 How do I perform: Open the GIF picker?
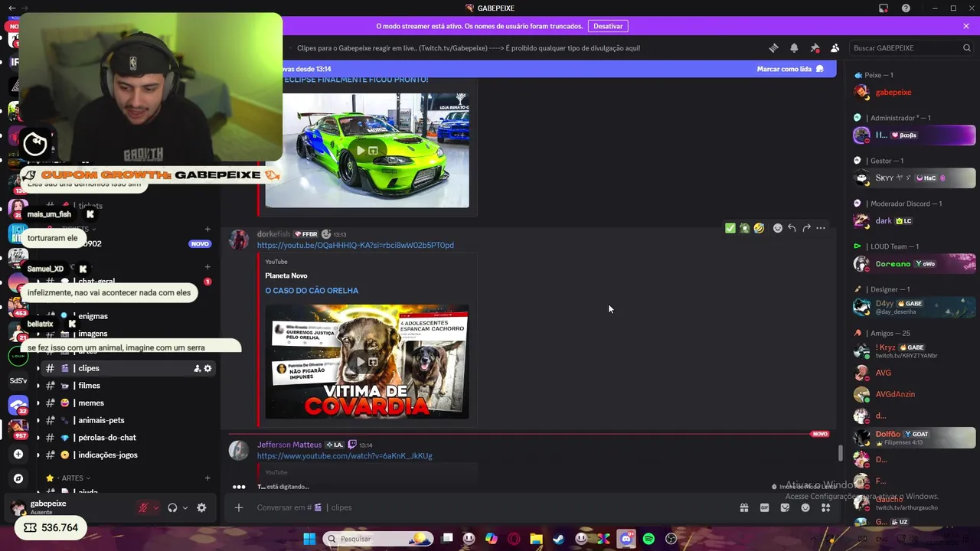[x=764, y=507]
